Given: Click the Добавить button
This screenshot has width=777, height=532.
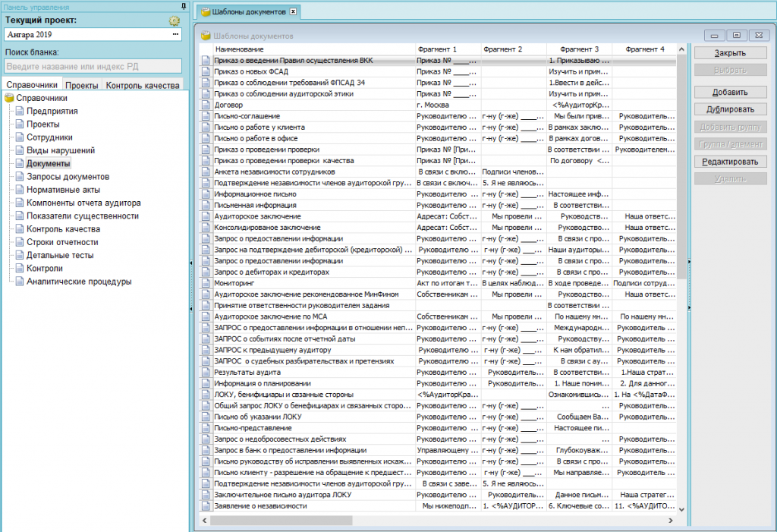Looking at the screenshot, I should [731, 93].
